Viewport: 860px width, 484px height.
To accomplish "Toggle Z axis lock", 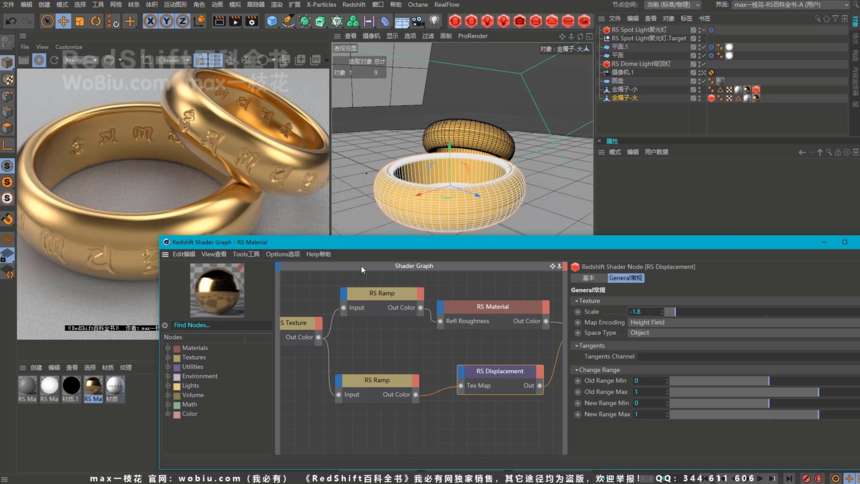I will (182, 21).
